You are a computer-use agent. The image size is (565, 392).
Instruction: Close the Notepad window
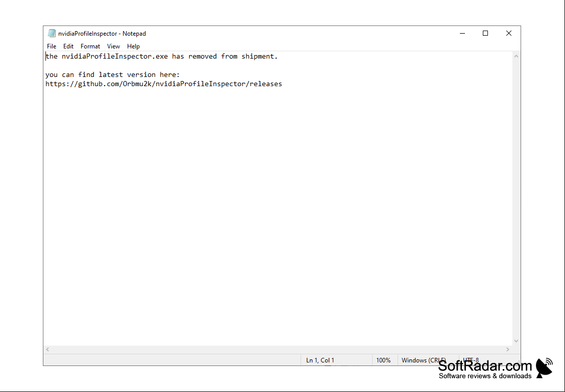tap(509, 33)
